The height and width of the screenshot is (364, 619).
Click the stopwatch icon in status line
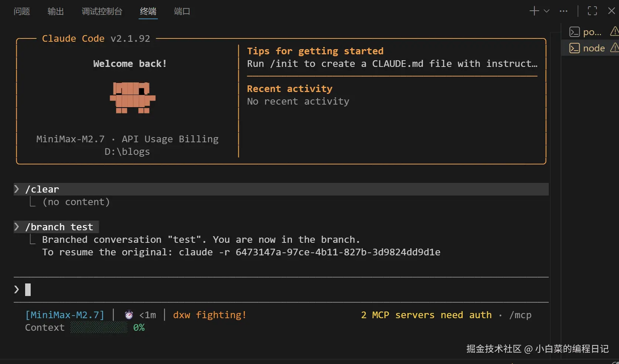point(129,315)
